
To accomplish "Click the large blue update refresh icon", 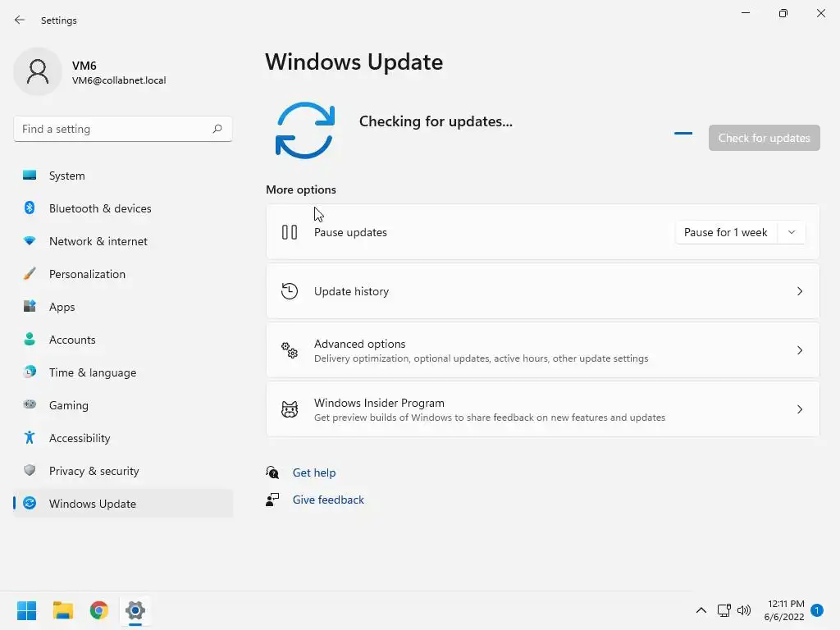I will click(x=305, y=130).
